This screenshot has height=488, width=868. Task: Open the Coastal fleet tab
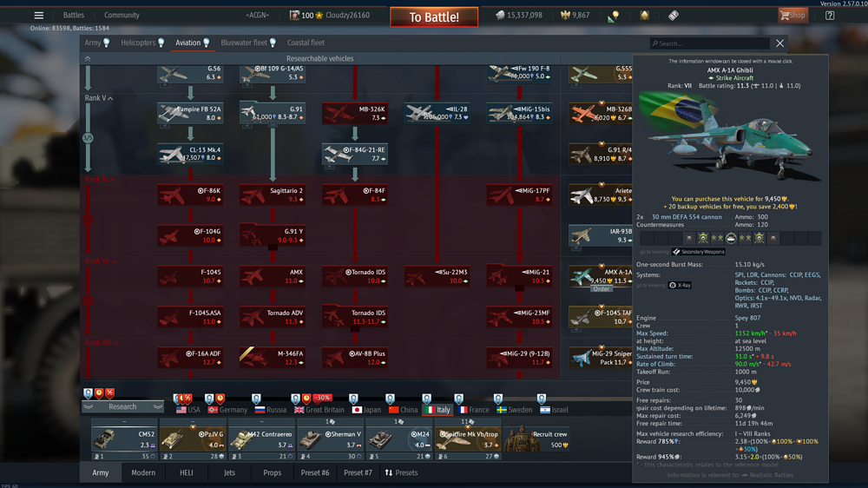click(306, 43)
